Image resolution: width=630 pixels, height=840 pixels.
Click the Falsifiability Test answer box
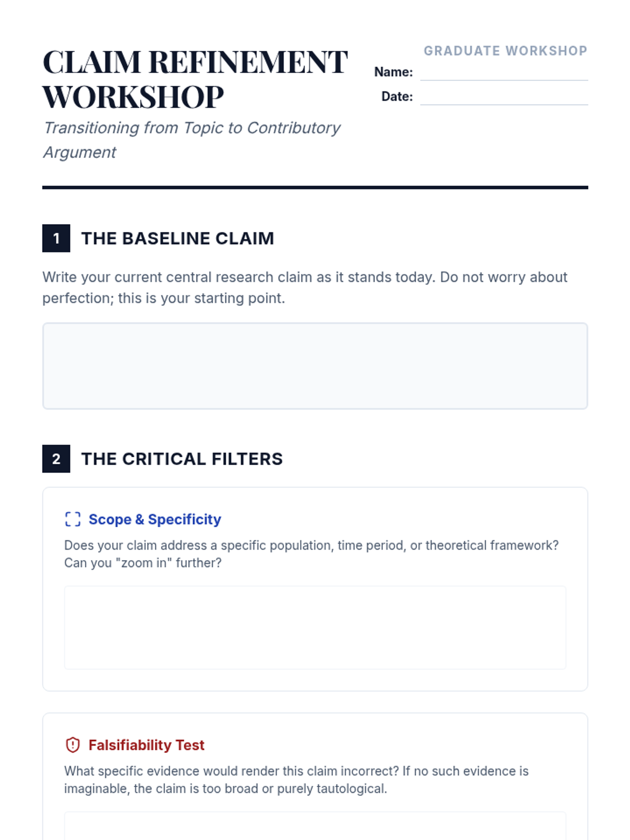315,827
